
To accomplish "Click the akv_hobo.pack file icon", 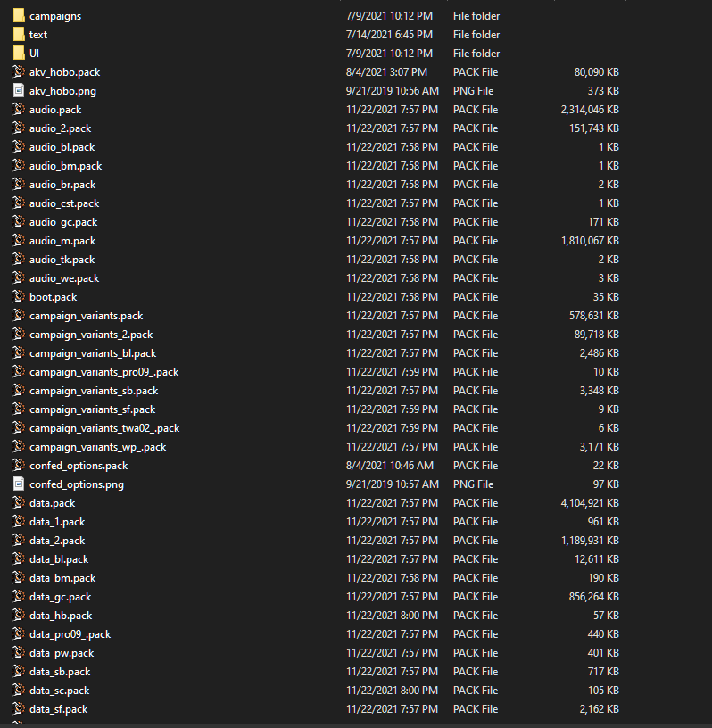I will coord(19,72).
